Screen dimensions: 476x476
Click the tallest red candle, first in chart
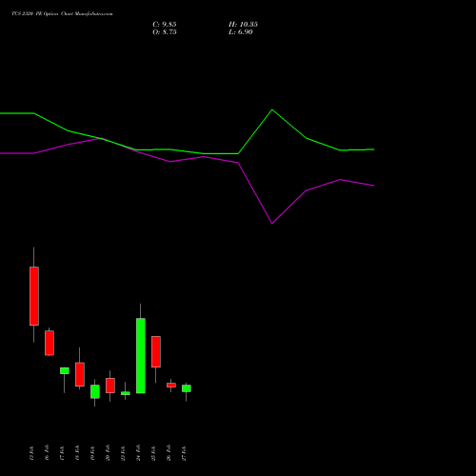[34, 296]
